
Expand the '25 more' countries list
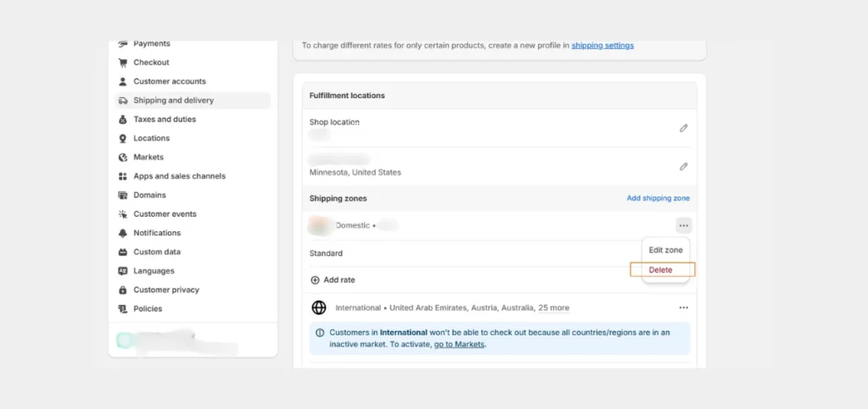click(x=554, y=308)
